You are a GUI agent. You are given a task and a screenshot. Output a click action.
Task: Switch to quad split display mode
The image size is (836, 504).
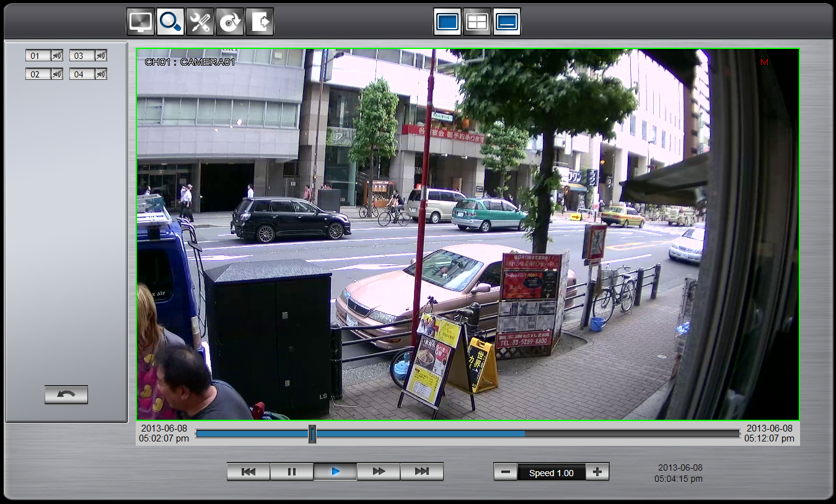[477, 20]
